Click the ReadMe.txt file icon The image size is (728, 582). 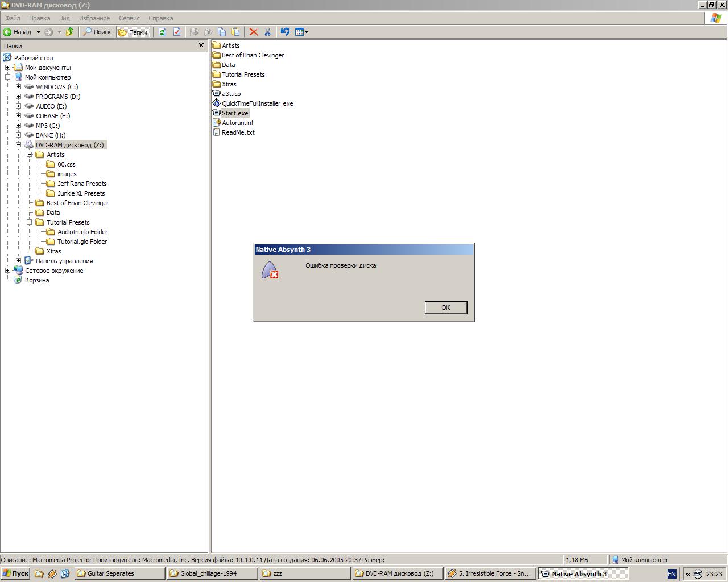[x=217, y=132]
